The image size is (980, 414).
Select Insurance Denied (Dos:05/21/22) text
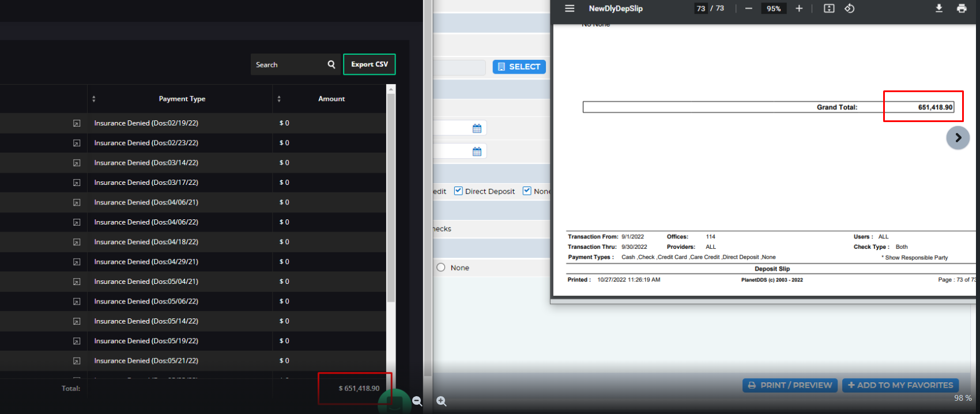click(x=146, y=361)
